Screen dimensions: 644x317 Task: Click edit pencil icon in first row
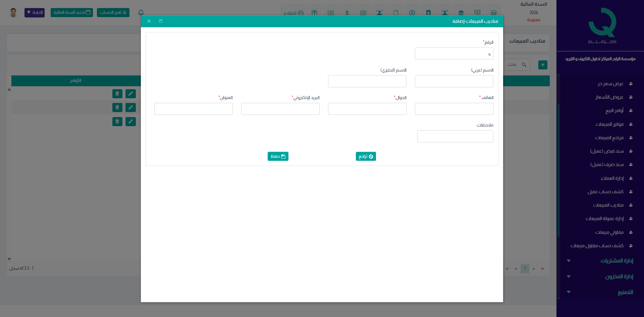130,94
